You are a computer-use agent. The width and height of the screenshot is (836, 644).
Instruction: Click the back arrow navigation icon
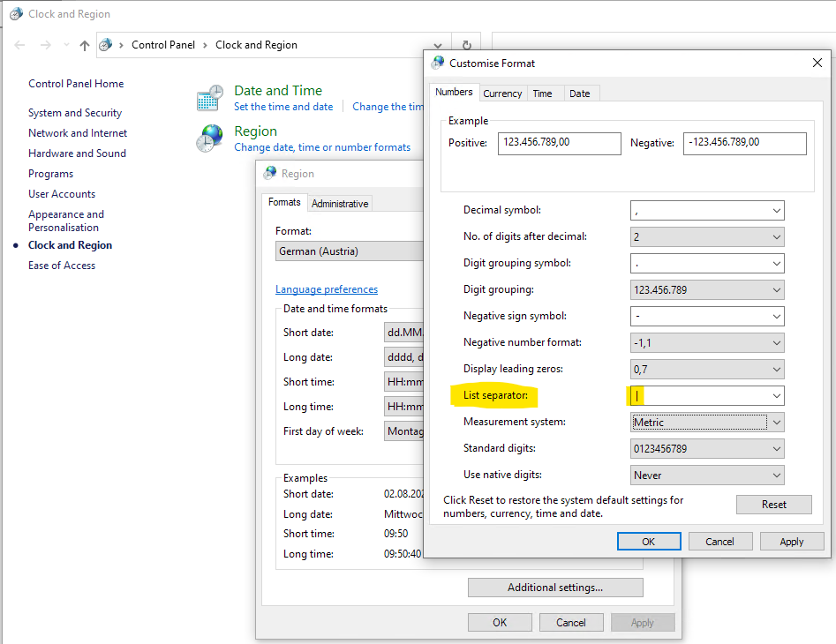[20, 45]
